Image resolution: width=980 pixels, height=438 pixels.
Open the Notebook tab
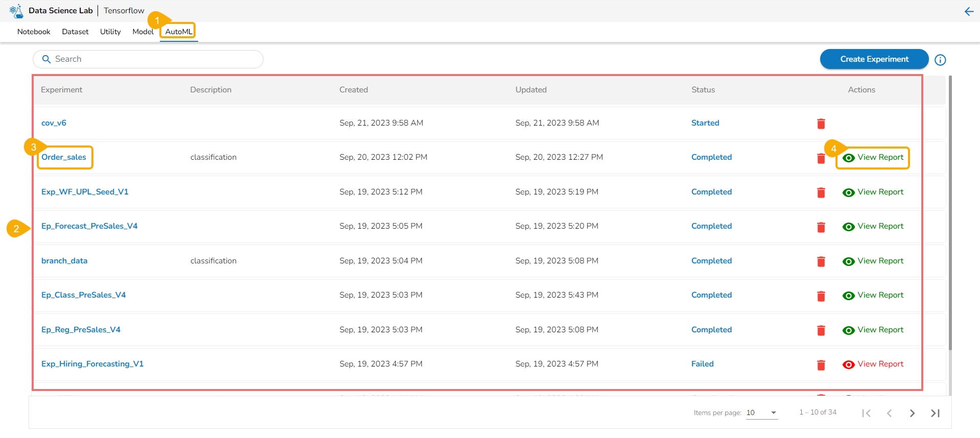34,32
